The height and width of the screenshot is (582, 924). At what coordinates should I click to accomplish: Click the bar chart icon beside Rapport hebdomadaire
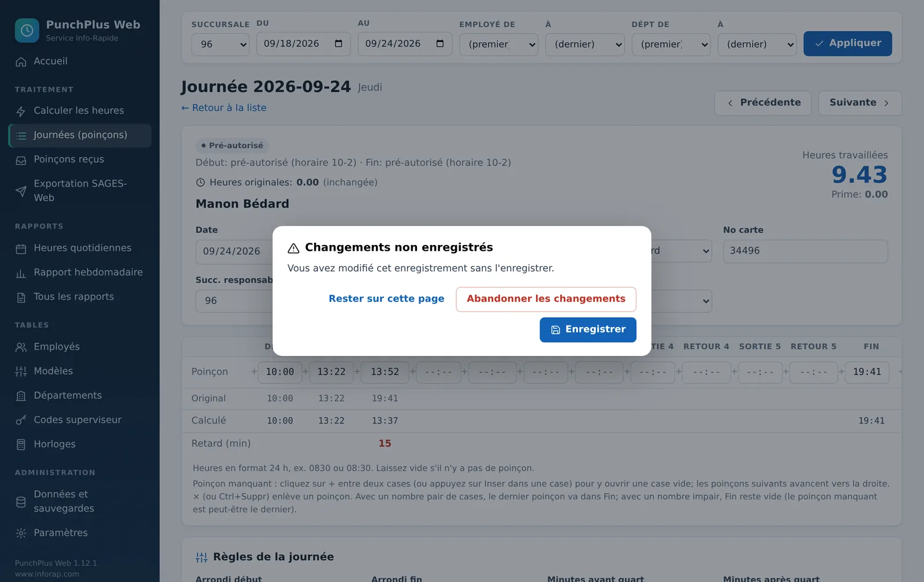[21, 273]
